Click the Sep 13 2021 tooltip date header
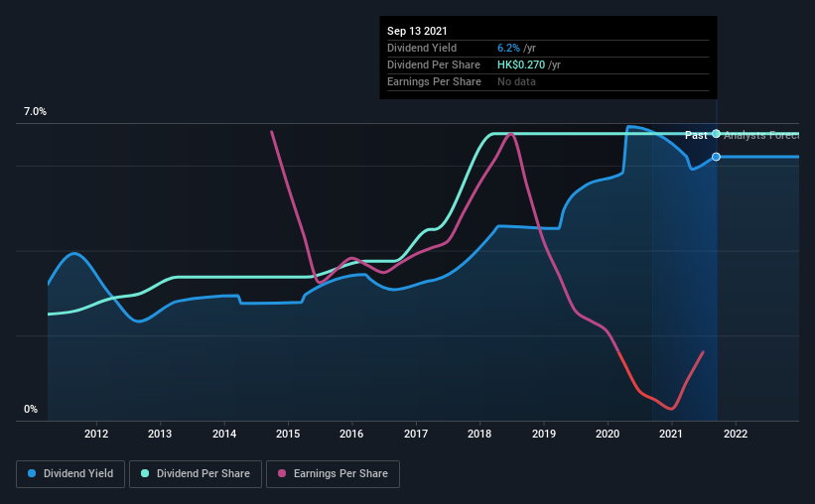 [417, 31]
